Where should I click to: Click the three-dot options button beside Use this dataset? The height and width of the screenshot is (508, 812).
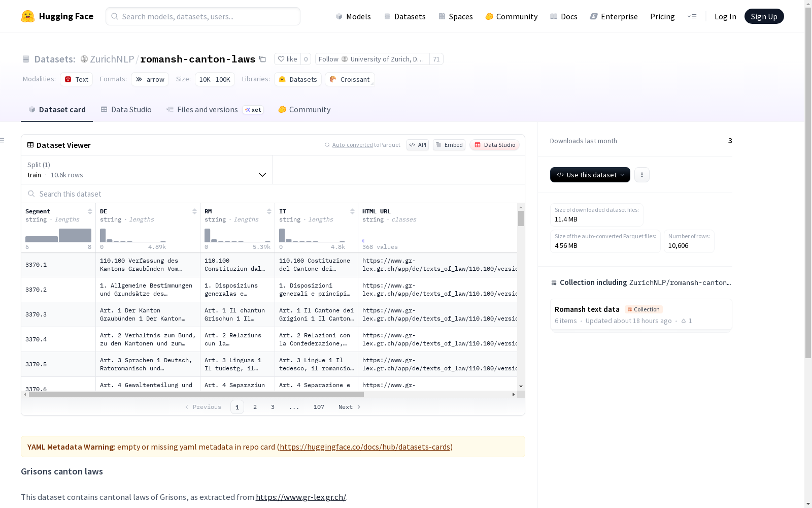642,175
